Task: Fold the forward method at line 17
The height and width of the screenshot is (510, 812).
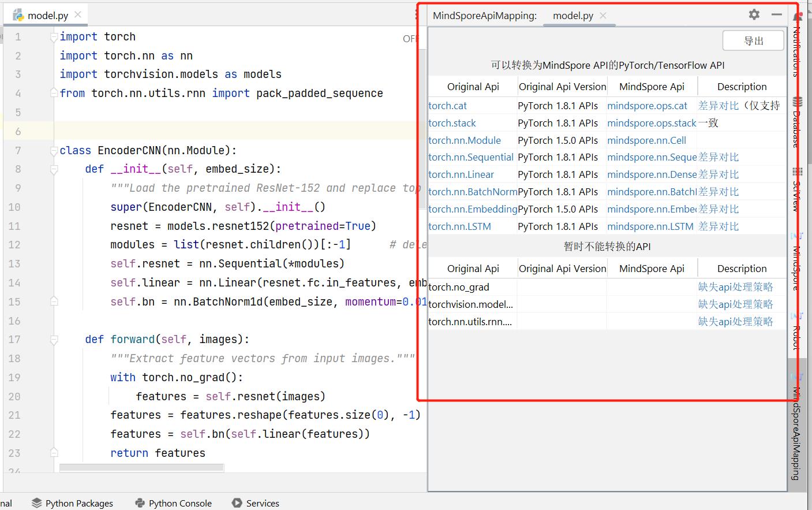Action: (54, 340)
